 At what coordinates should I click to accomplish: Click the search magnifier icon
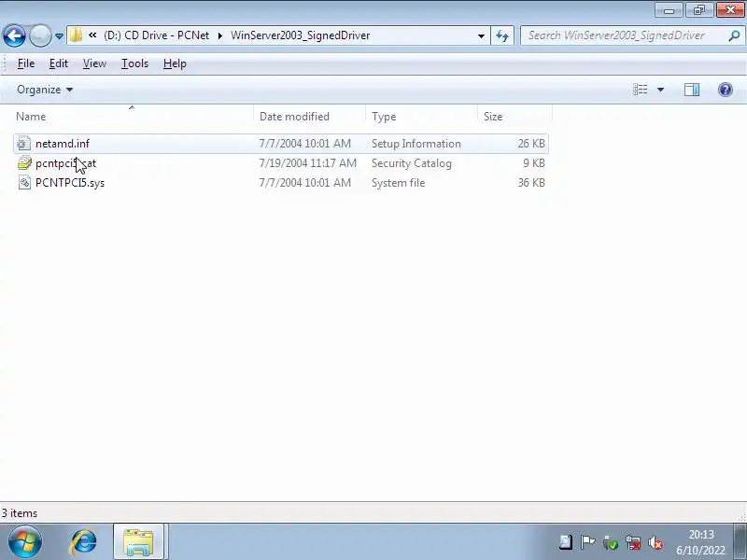(x=734, y=35)
